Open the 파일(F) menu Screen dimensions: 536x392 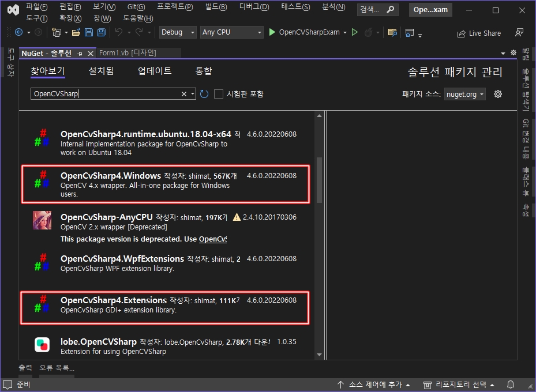[x=36, y=7]
